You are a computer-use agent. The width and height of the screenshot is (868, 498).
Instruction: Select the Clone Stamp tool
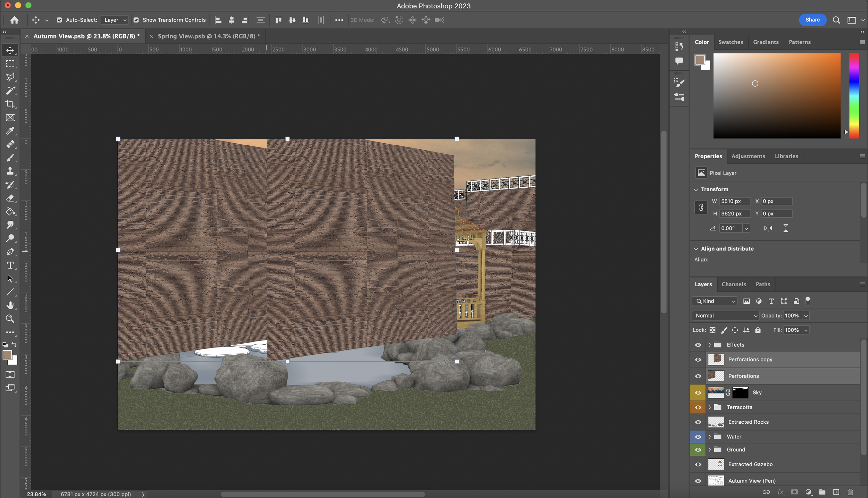[x=10, y=171]
